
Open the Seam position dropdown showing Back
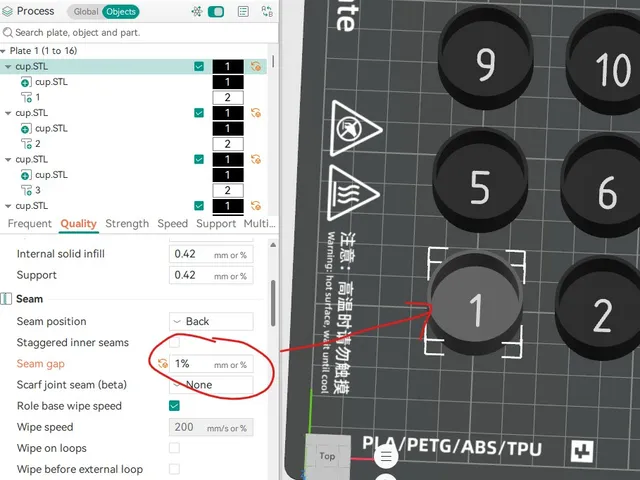click(211, 322)
